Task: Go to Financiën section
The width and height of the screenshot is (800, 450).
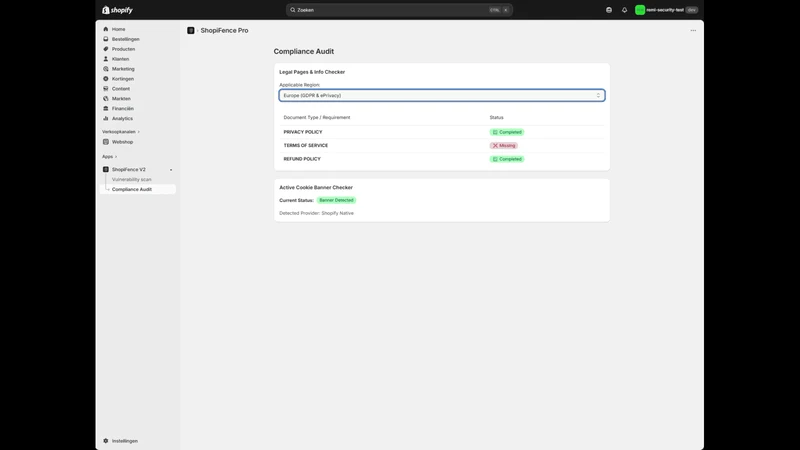Action: [x=122, y=108]
